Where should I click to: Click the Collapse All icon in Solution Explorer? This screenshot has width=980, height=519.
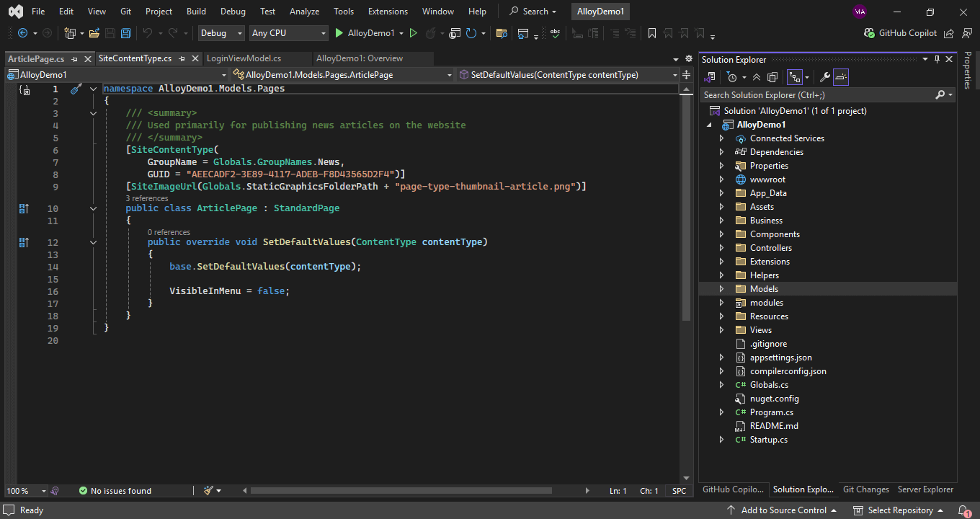(756, 77)
